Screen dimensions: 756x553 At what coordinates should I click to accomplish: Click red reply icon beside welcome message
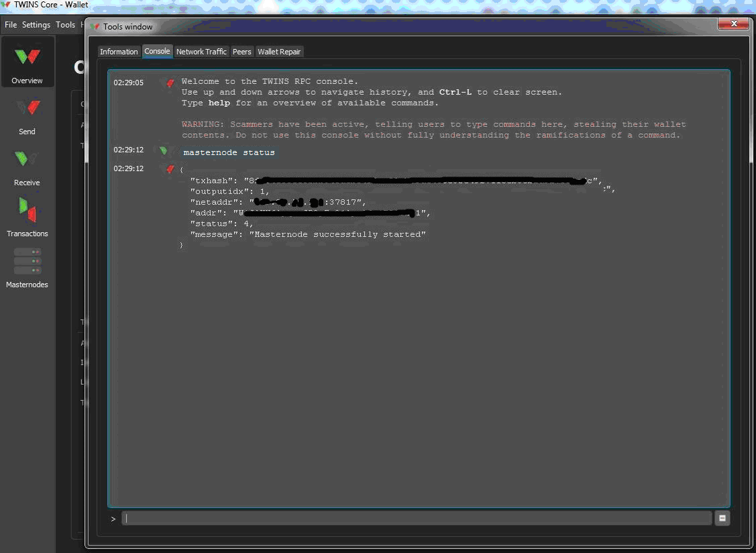point(170,83)
